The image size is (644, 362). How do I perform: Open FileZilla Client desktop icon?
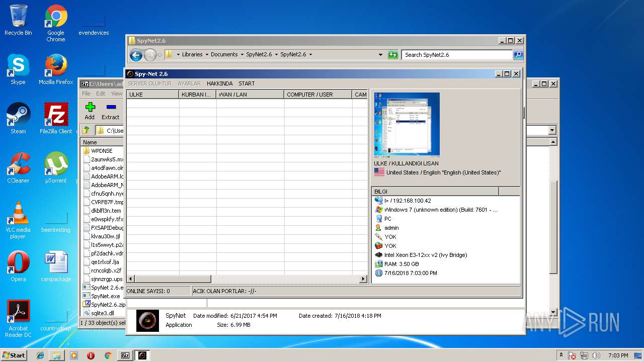(56, 119)
